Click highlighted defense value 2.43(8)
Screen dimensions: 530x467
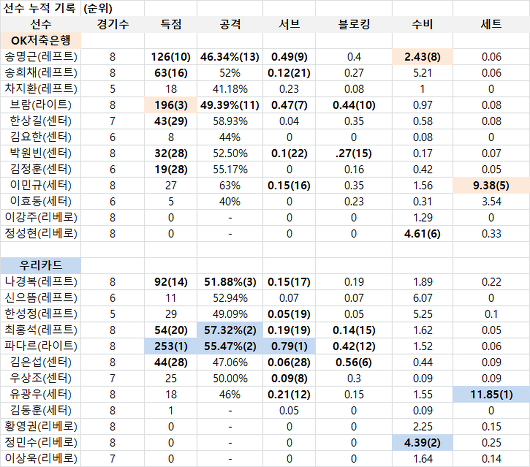[423, 57]
